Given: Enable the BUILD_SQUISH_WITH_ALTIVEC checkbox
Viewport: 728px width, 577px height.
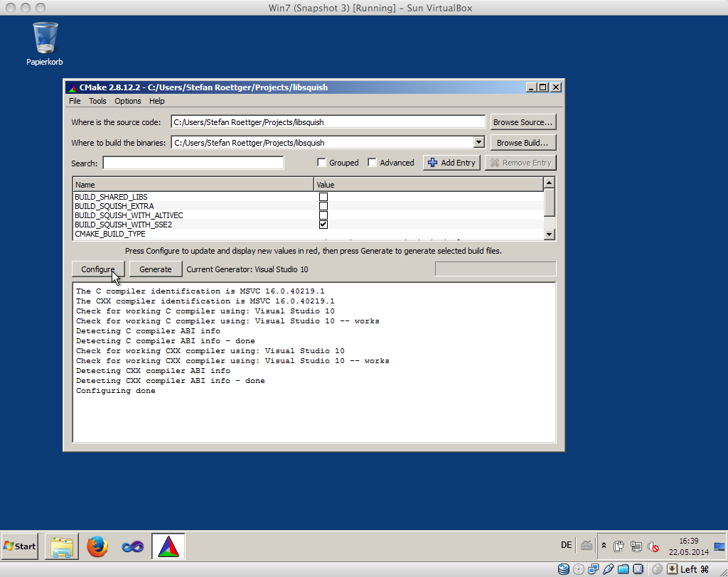Looking at the screenshot, I should coord(323,215).
